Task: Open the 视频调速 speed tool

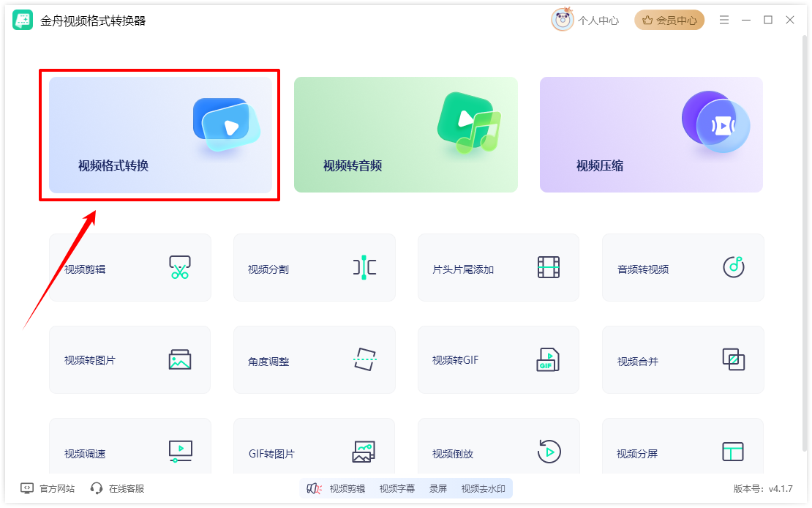Action: [130, 447]
